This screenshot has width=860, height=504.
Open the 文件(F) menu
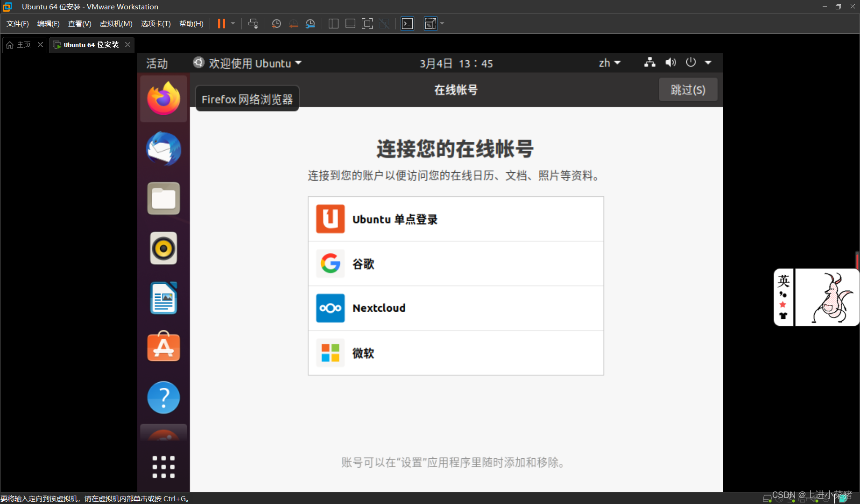18,24
